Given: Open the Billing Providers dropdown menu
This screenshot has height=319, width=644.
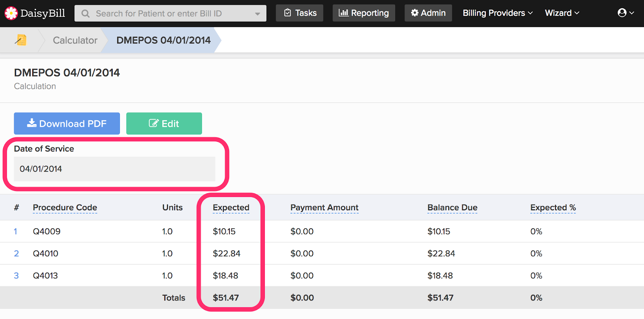Looking at the screenshot, I should pyautogui.click(x=497, y=13).
